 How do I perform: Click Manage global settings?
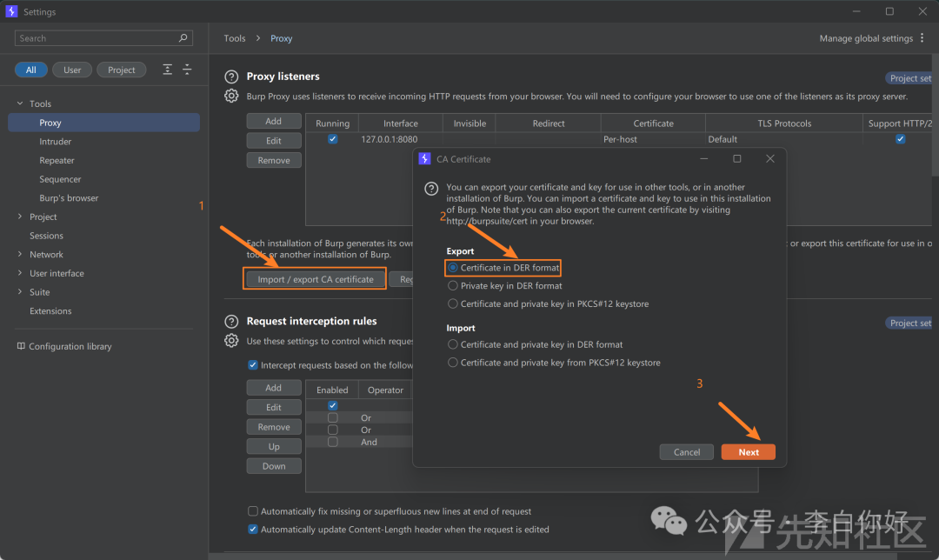[866, 37]
